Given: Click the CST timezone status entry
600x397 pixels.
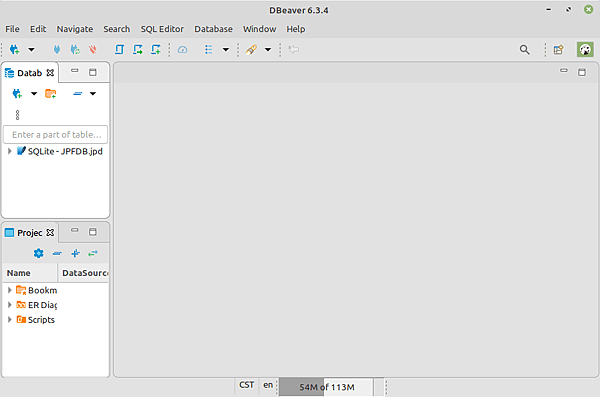Looking at the screenshot, I should click(246, 385).
